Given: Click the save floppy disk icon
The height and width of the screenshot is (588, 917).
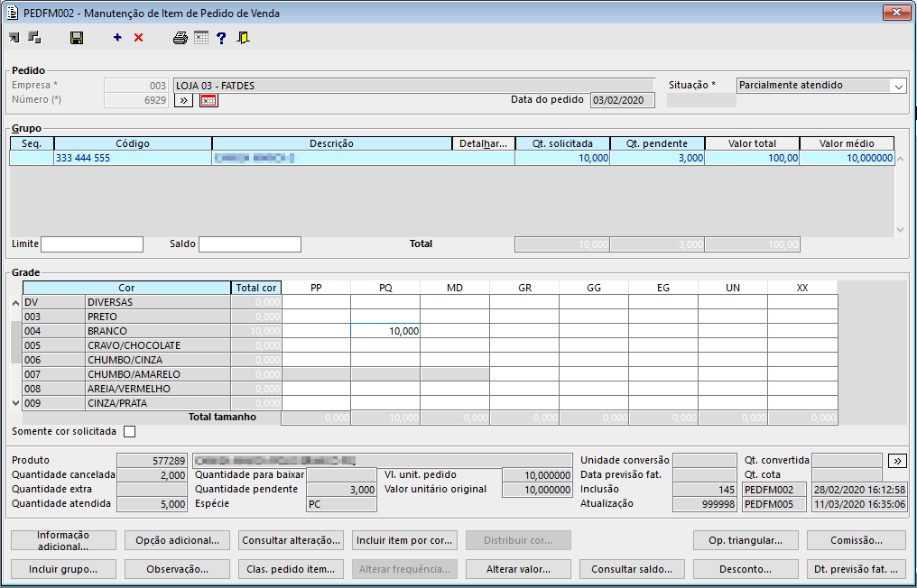Looking at the screenshot, I should coord(77,38).
